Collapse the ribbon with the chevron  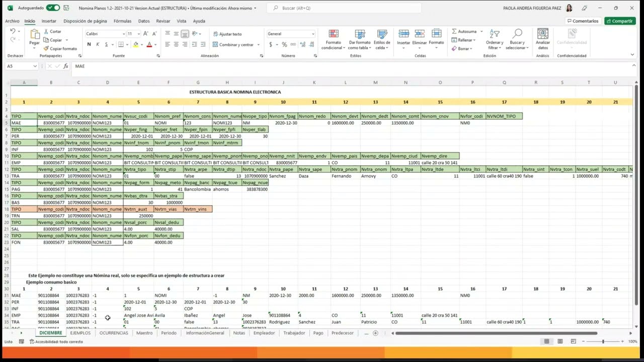pyautogui.click(x=632, y=54)
